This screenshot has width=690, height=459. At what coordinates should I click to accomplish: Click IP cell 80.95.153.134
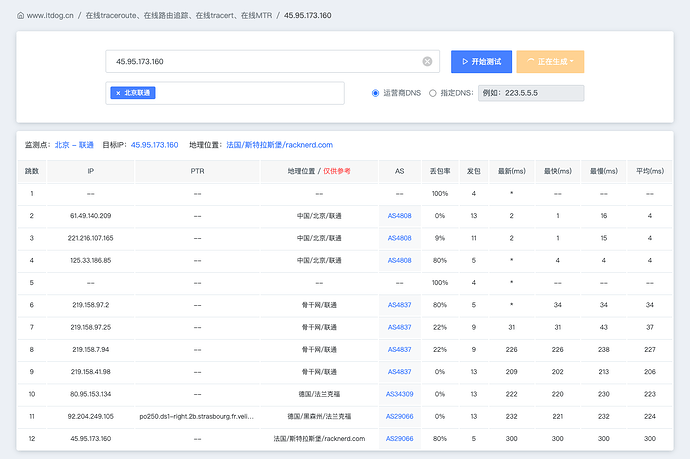pos(91,394)
